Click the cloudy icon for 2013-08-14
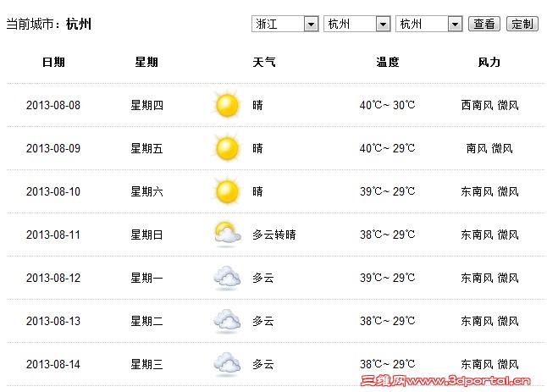This screenshot has height=392, width=547. tap(227, 364)
